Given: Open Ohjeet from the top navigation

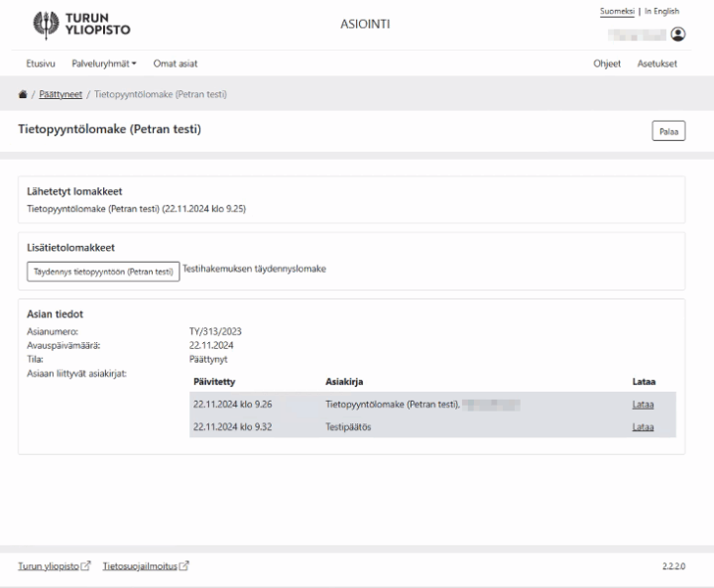Looking at the screenshot, I should pos(607,63).
